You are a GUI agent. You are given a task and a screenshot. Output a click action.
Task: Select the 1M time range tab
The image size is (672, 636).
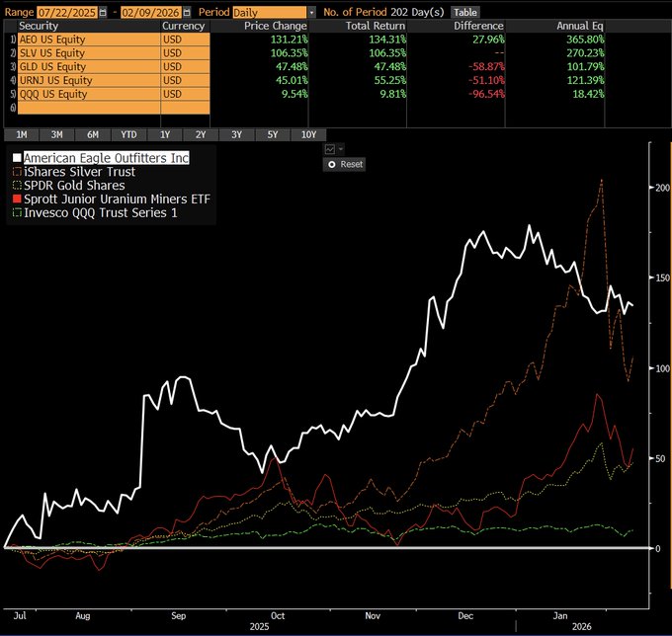(x=21, y=134)
